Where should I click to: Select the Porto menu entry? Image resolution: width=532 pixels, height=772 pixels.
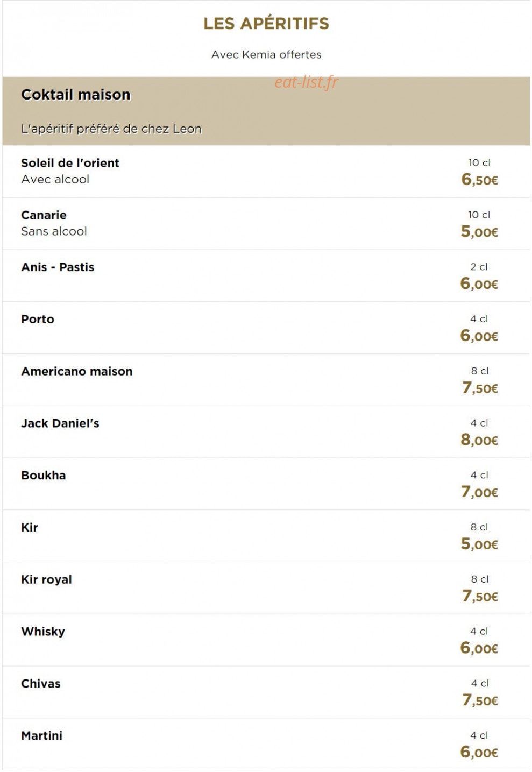pos(266,328)
